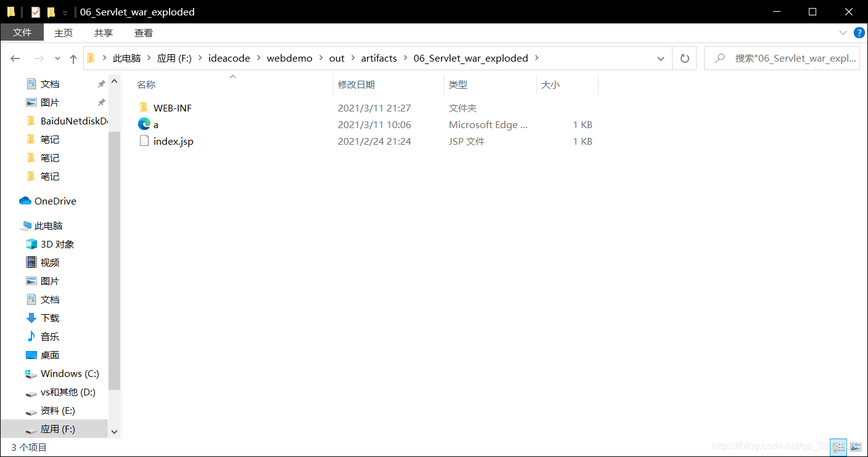Open pinned 文档 in quick access
The width and height of the screenshot is (868, 457).
(43, 84)
